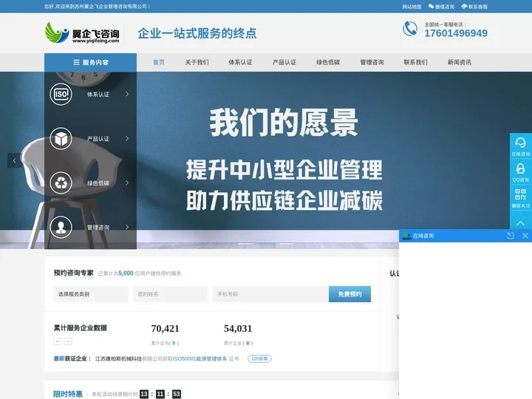Image resolution: width=532 pixels, height=399 pixels.
Task: Click the 70,421 certificates count
Action: [165, 328]
